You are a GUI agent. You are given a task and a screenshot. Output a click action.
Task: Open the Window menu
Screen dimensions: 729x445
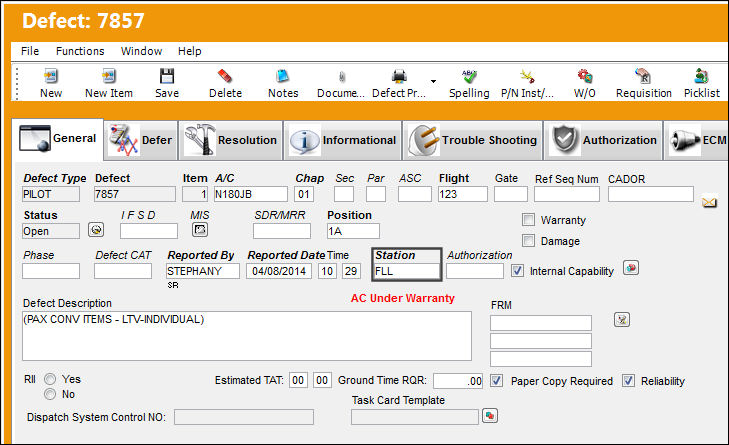point(141,51)
